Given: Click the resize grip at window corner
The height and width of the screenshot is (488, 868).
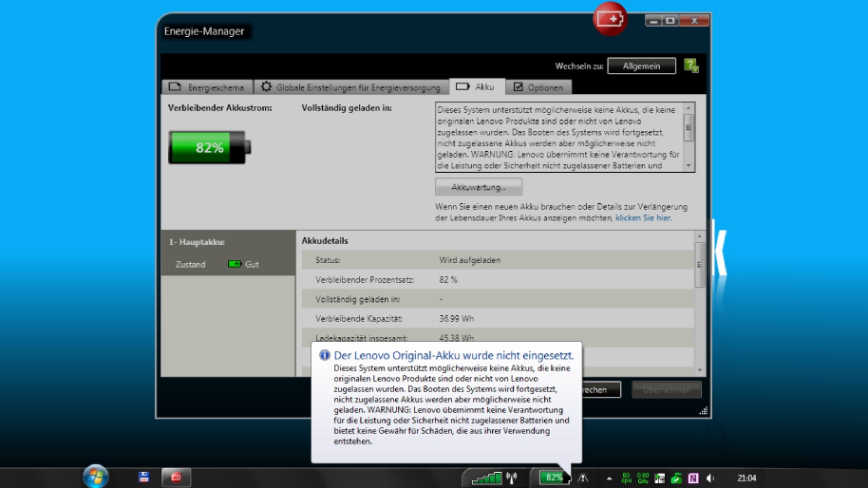Looking at the screenshot, I should pyautogui.click(x=703, y=410).
